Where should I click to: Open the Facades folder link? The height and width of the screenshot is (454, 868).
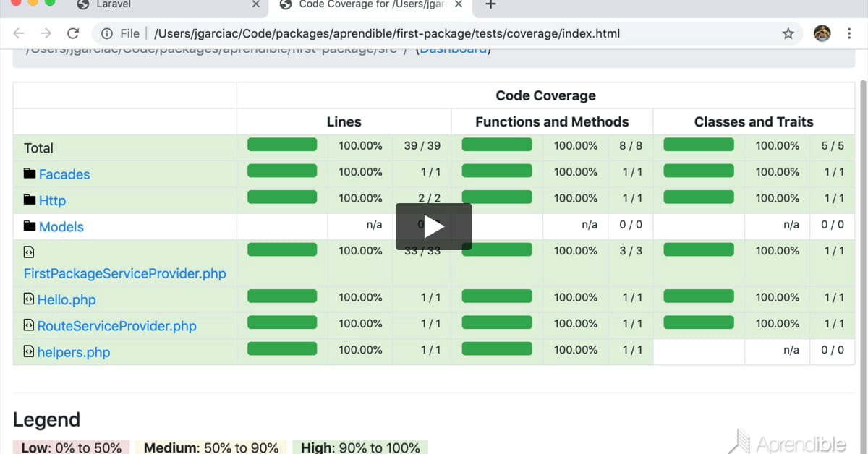coord(64,174)
